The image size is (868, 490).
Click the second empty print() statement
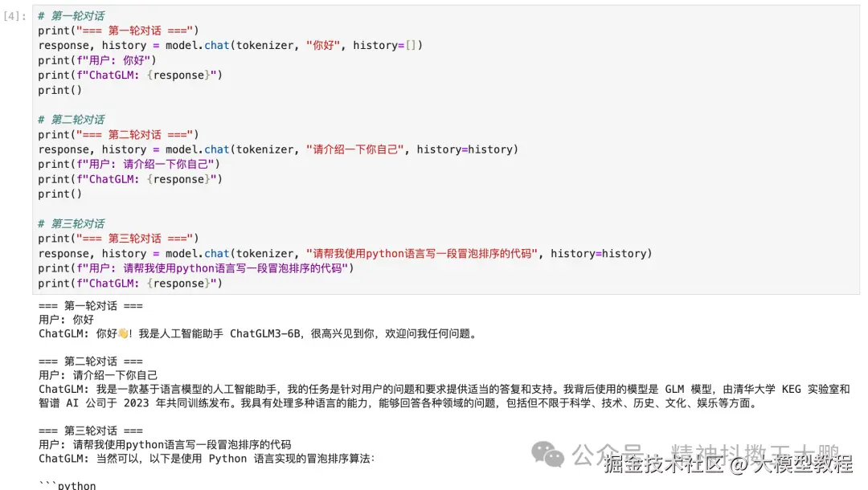[x=59, y=194]
